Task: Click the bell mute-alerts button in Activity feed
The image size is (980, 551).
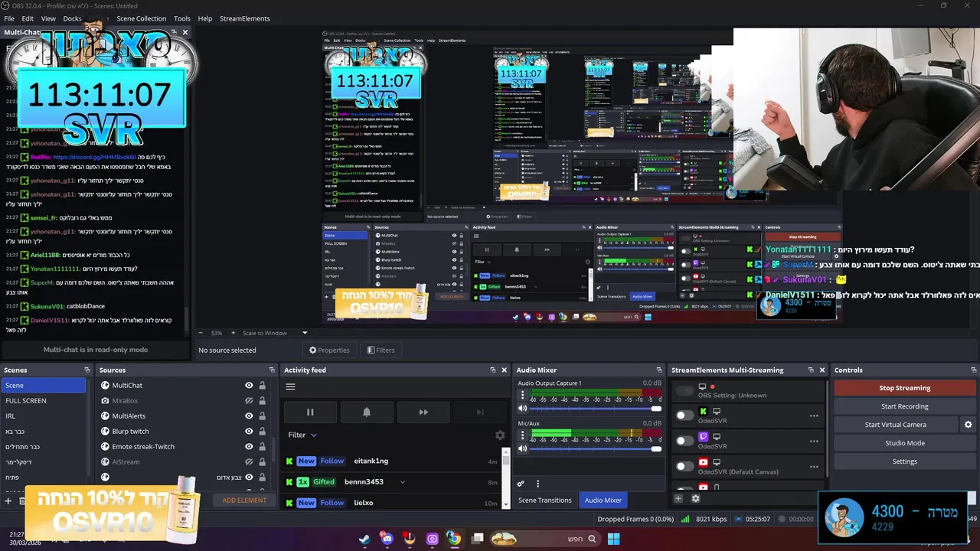Action: tap(367, 412)
